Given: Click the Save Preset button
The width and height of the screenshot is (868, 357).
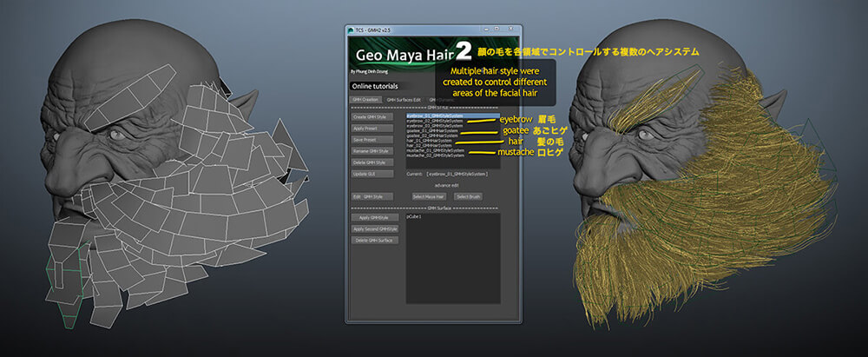Looking at the screenshot, I should click(372, 140).
